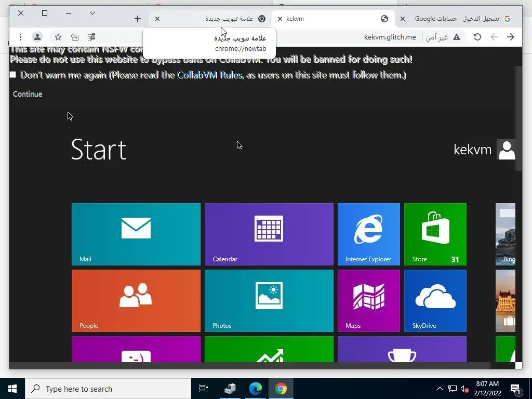
Task: Open a new tab with plus button
Action: 137,19
